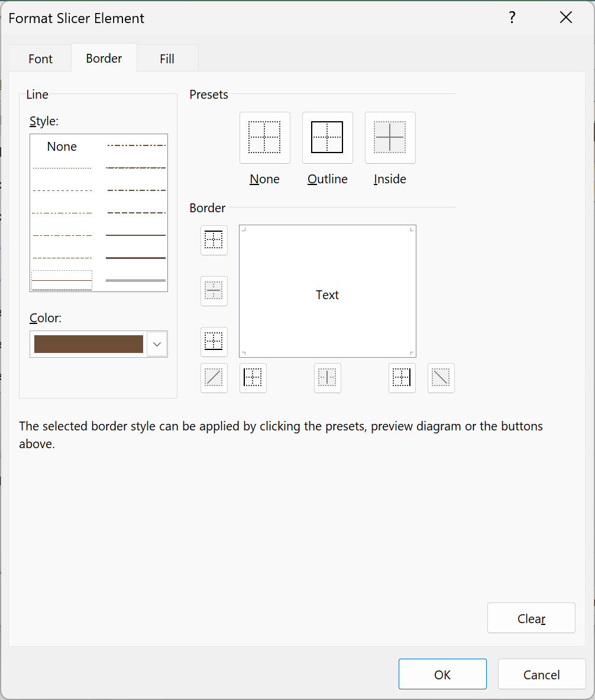The height and width of the screenshot is (700, 595).
Task: Toggle the inside horizontal border button
Action: 214,291
